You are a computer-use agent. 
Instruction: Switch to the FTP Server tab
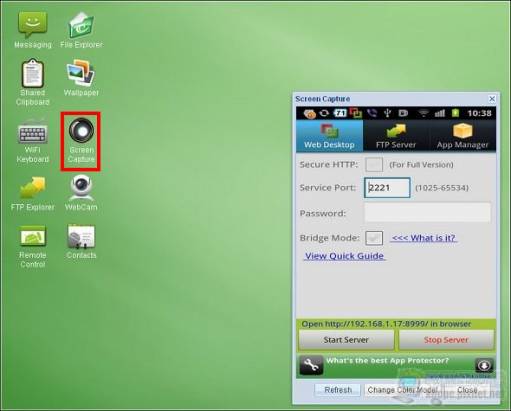[396, 136]
